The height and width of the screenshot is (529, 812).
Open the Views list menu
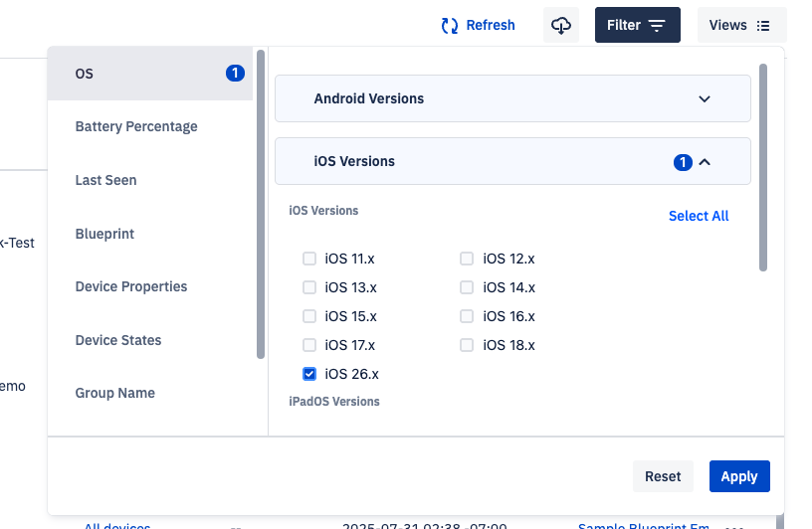pyautogui.click(x=741, y=25)
